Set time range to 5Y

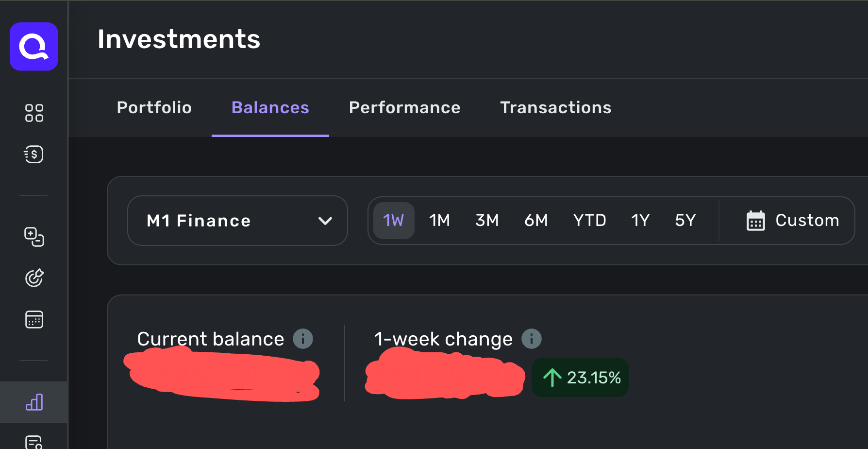[x=685, y=221]
